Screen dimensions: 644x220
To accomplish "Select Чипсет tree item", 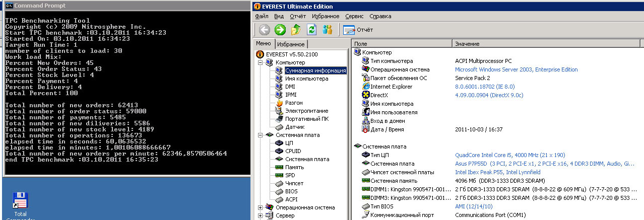I will (295, 183).
